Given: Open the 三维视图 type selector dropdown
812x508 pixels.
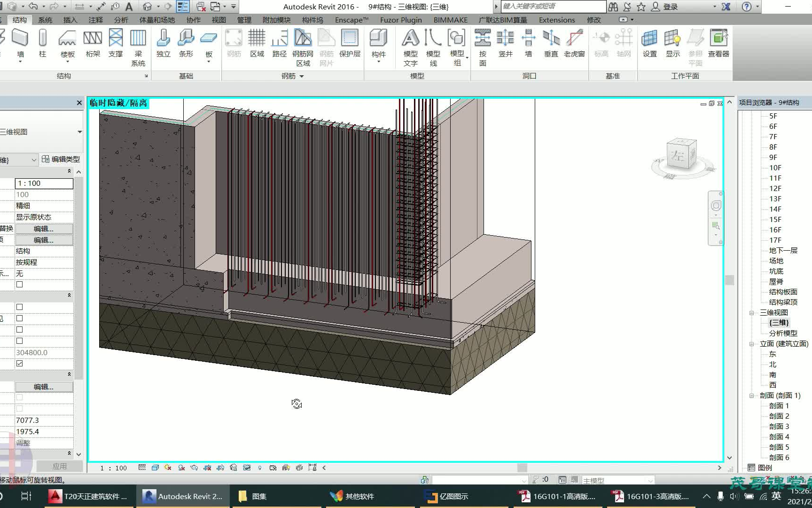Looking at the screenshot, I should point(79,132).
